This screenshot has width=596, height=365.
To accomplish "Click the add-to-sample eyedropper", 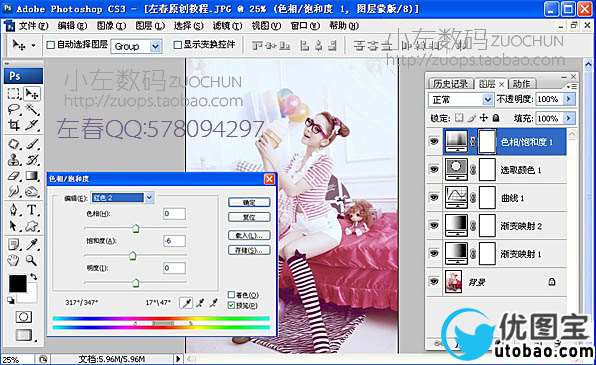I will [x=200, y=303].
